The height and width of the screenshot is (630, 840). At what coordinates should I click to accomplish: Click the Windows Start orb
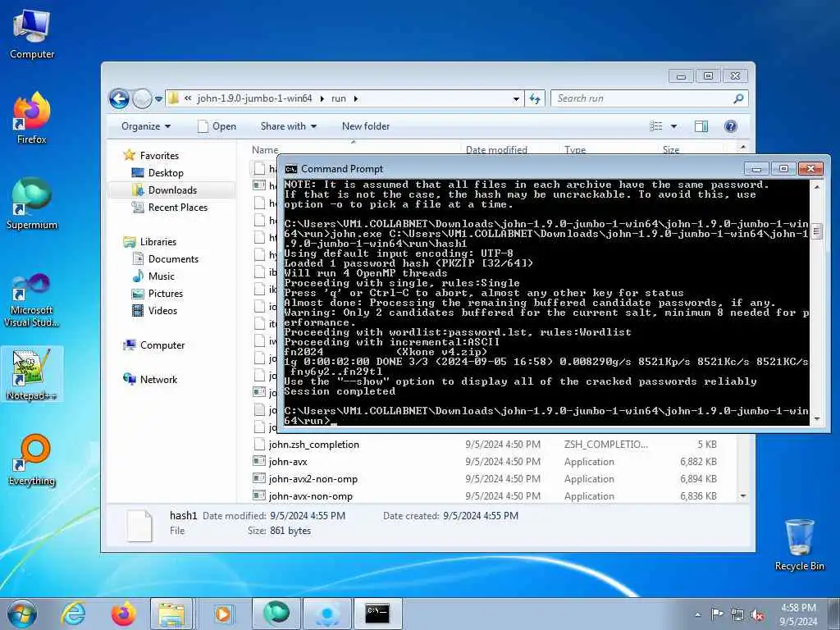(x=22, y=614)
